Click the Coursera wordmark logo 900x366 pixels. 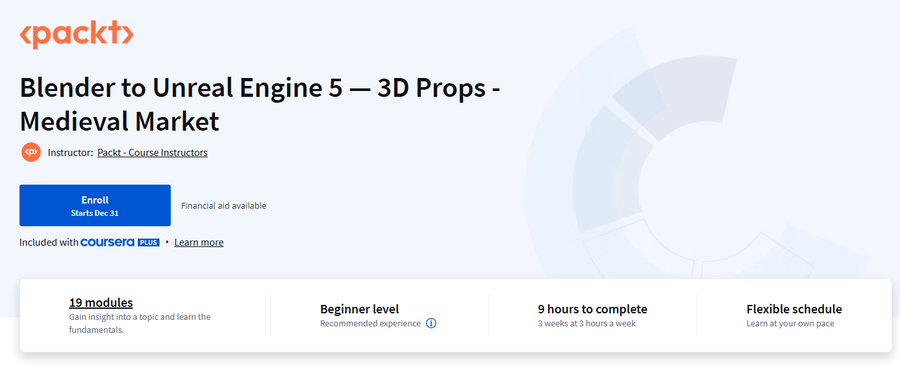point(107,242)
